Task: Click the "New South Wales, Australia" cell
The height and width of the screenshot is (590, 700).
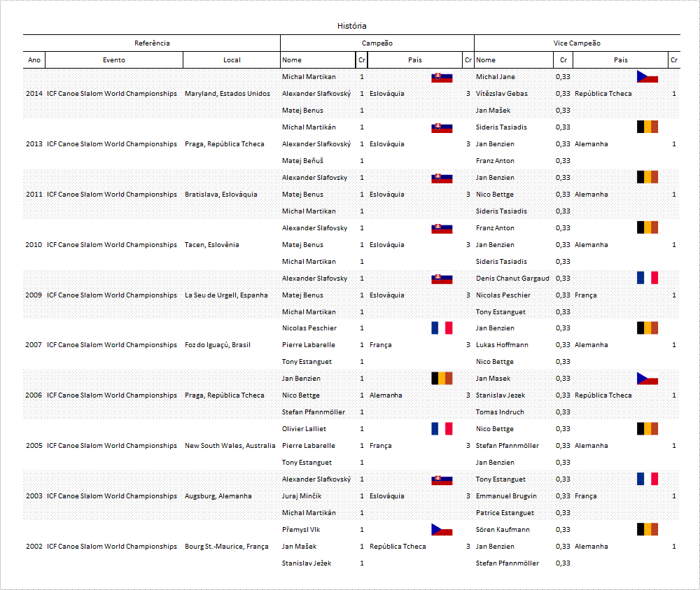Action: pyautogui.click(x=230, y=446)
